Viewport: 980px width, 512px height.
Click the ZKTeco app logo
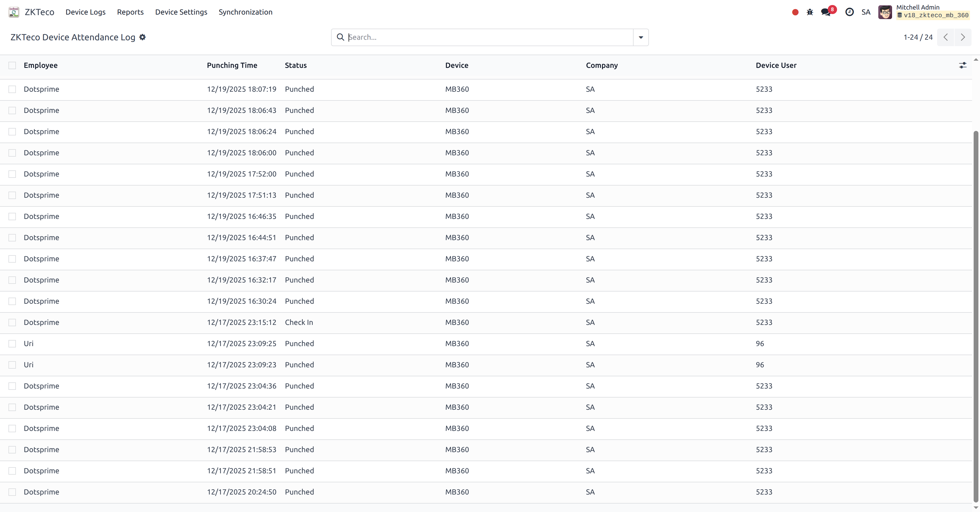(14, 12)
